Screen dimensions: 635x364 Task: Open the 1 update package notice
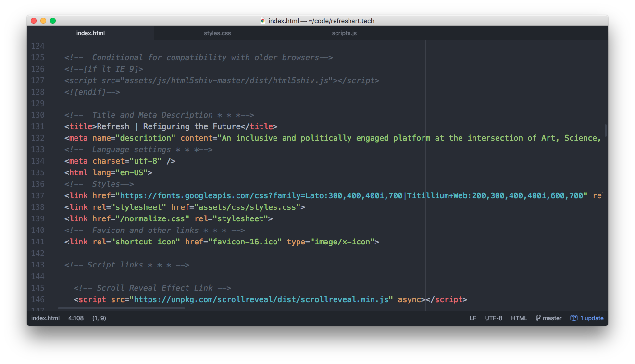587,318
